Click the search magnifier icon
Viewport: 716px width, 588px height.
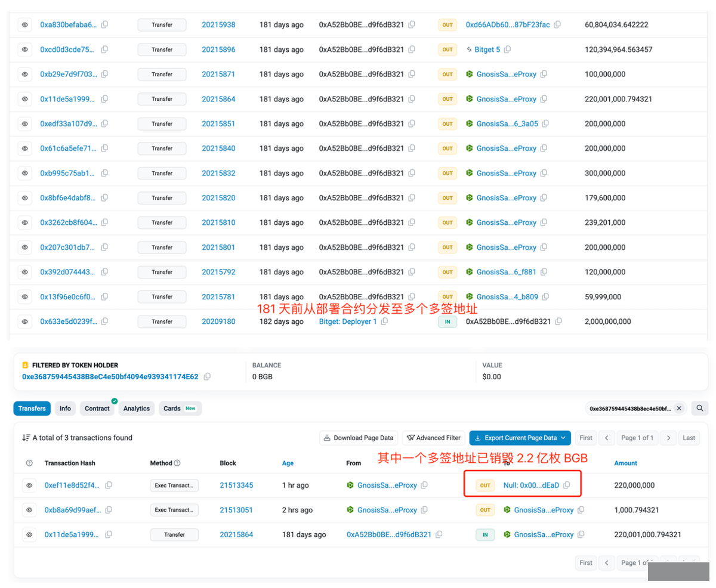pos(700,408)
